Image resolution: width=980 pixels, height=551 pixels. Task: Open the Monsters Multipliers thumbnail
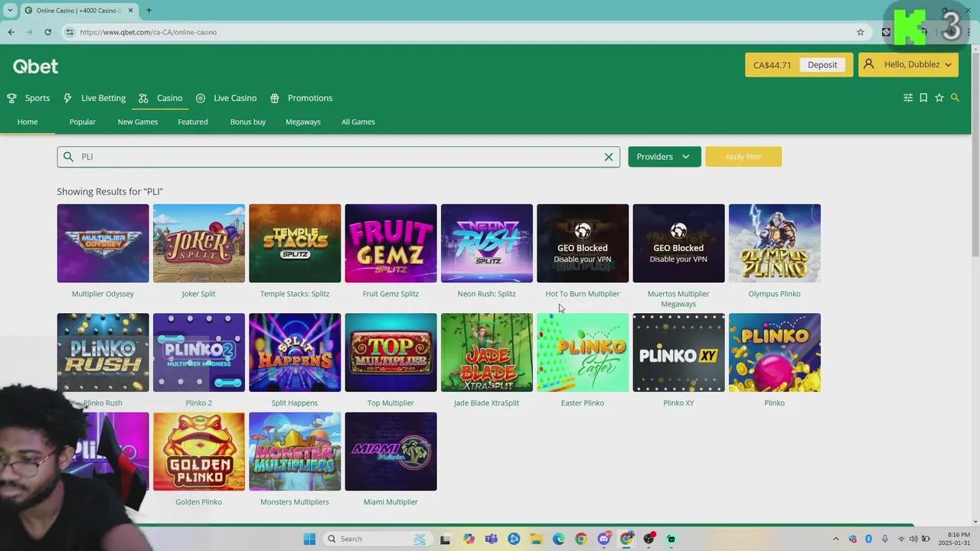[x=295, y=452]
